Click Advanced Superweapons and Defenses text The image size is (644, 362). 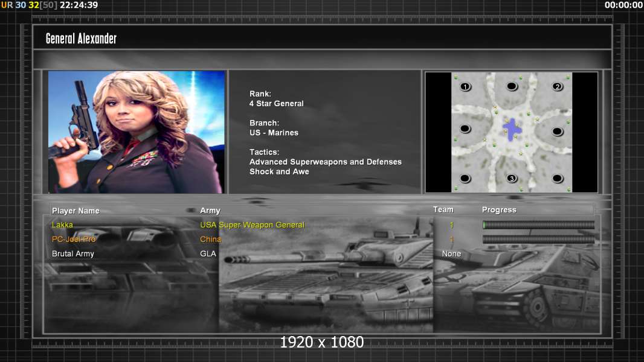coord(325,162)
